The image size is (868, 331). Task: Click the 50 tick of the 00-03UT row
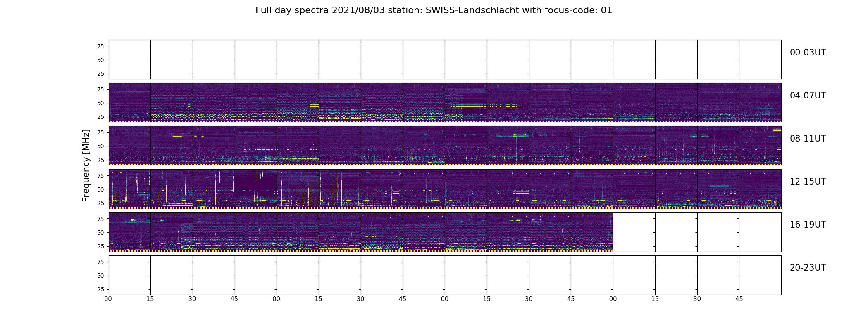(100, 60)
